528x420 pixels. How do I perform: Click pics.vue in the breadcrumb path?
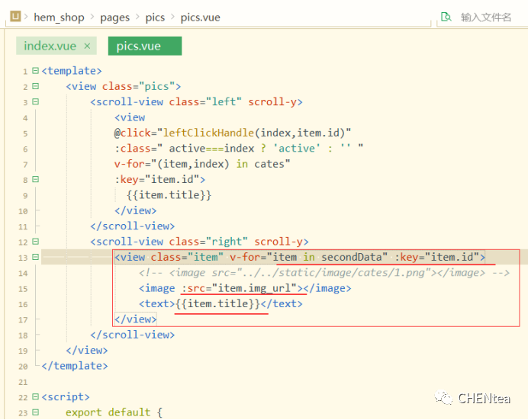pyautogui.click(x=200, y=17)
